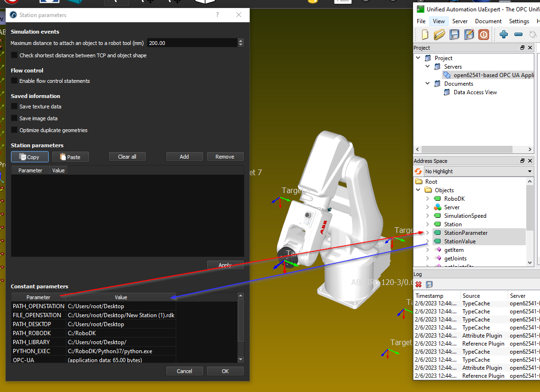Screen dimensions: 540x392
Task: Expand the RoboDK node in Address Space
Action: click(x=427, y=198)
